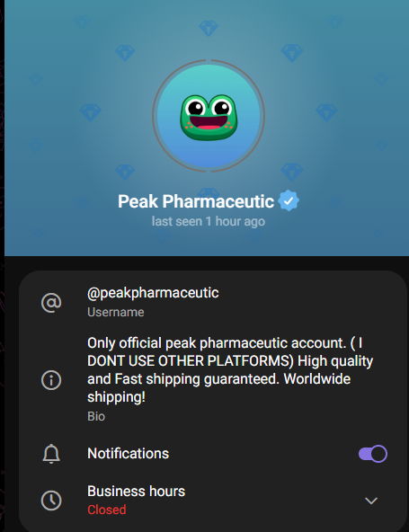This screenshot has width=409, height=532.
Task: Expand Business hours with the chevron
Action: pyautogui.click(x=371, y=501)
